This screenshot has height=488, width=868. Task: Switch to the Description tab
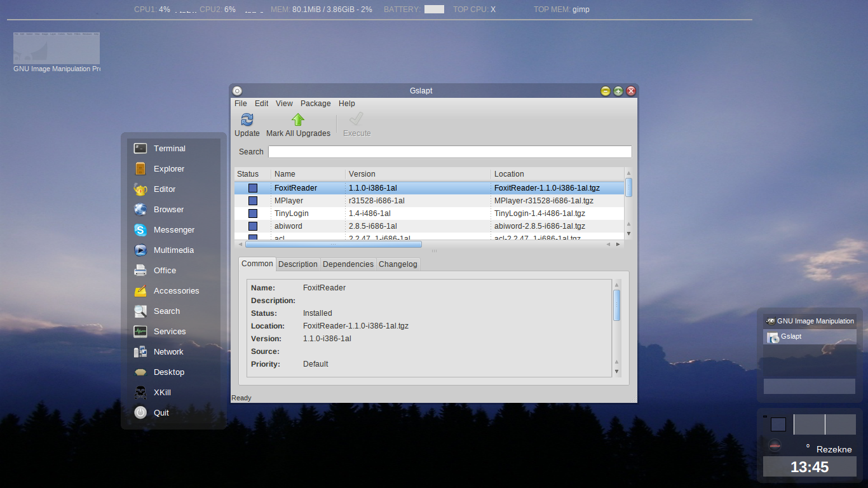pyautogui.click(x=298, y=264)
